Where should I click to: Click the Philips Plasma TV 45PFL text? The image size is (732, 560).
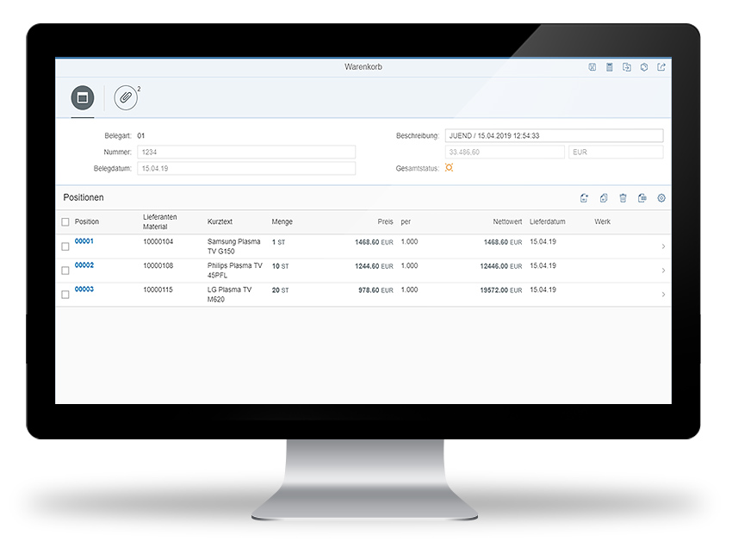235,271
